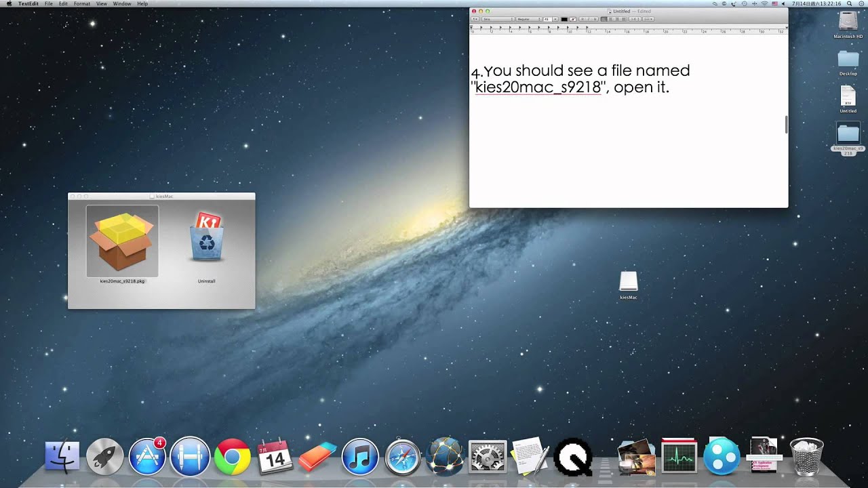Center the text in TextEdit
The width and height of the screenshot is (868, 488).
pos(610,19)
